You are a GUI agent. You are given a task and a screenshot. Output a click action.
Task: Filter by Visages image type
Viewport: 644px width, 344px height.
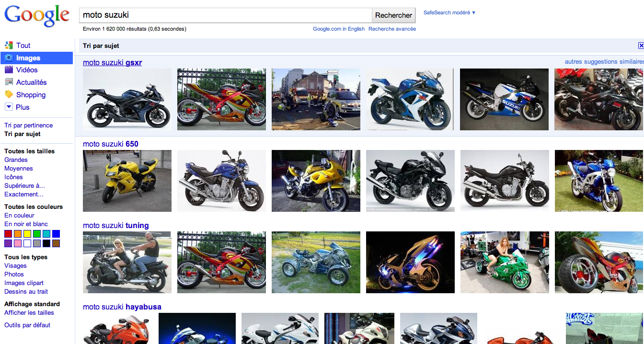point(16,266)
